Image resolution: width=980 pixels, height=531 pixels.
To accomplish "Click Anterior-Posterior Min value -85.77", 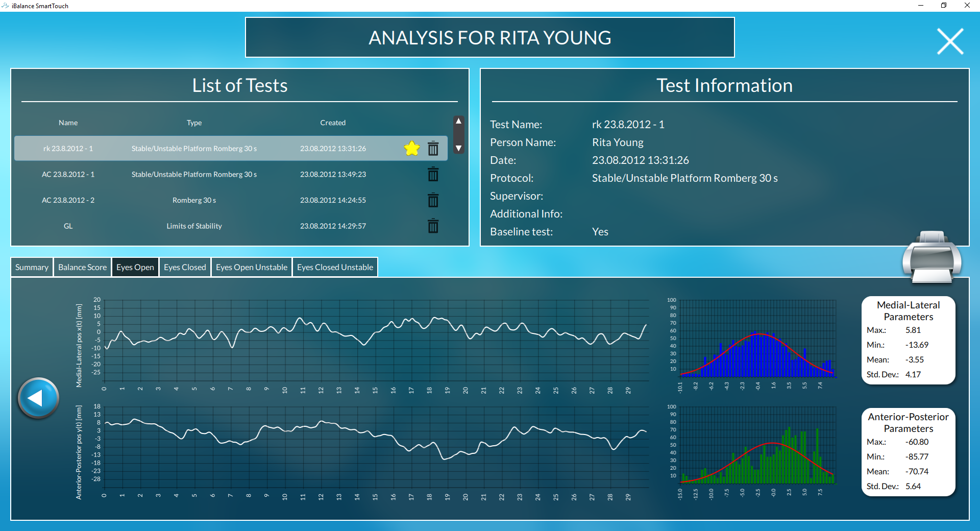I will click(x=917, y=456).
